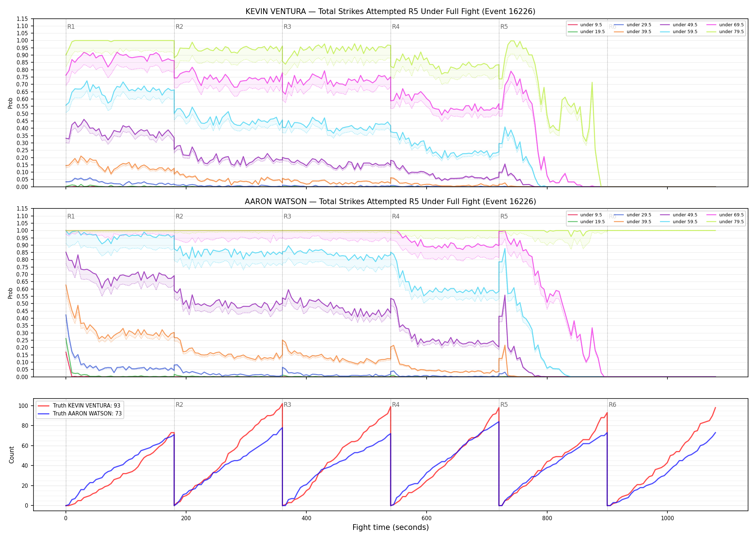The height and width of the screenshot is (540, 756).
Task: Click the KEVIN VENTURA chart title
Action: (x=390, y=12)
